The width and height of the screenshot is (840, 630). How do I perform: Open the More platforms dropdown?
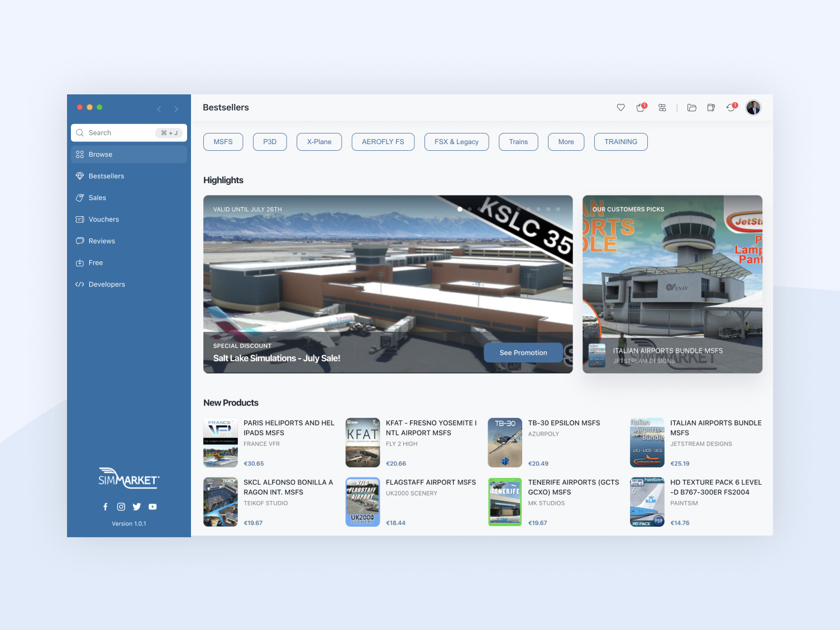tap(566, 141)
